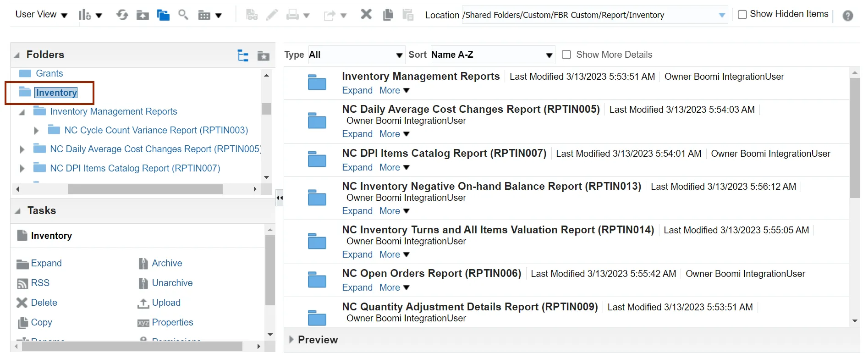The width and height of the screenshot is (868, 353).
Task: Open the User View menu
Action: point(41,15)
